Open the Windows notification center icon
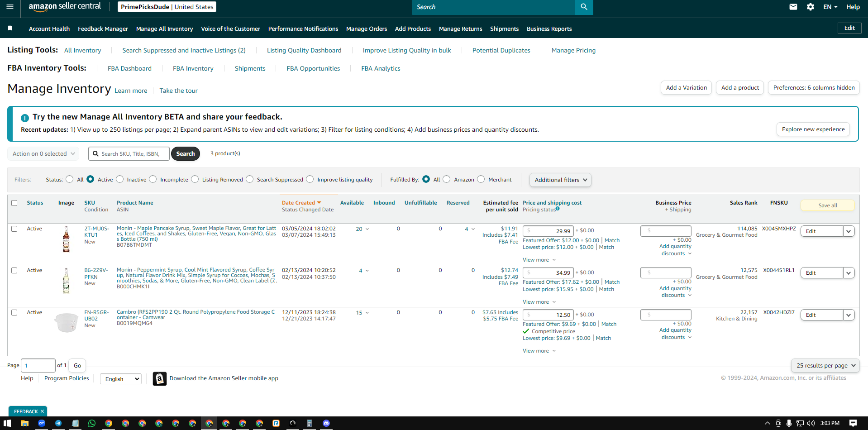Image resolution: width=868 pixels, height=430 pixels. [x=853, y=423]
